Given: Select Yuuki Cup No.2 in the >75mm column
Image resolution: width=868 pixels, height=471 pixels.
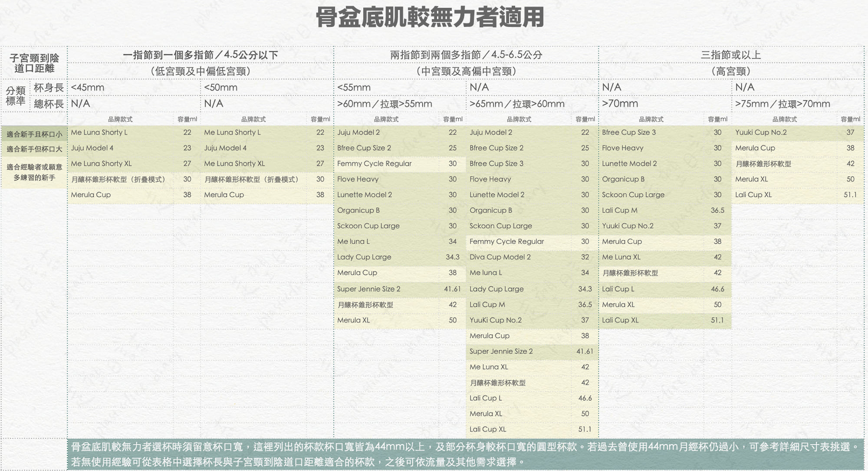Looking at the screenshot, I should tap(761, 132).
